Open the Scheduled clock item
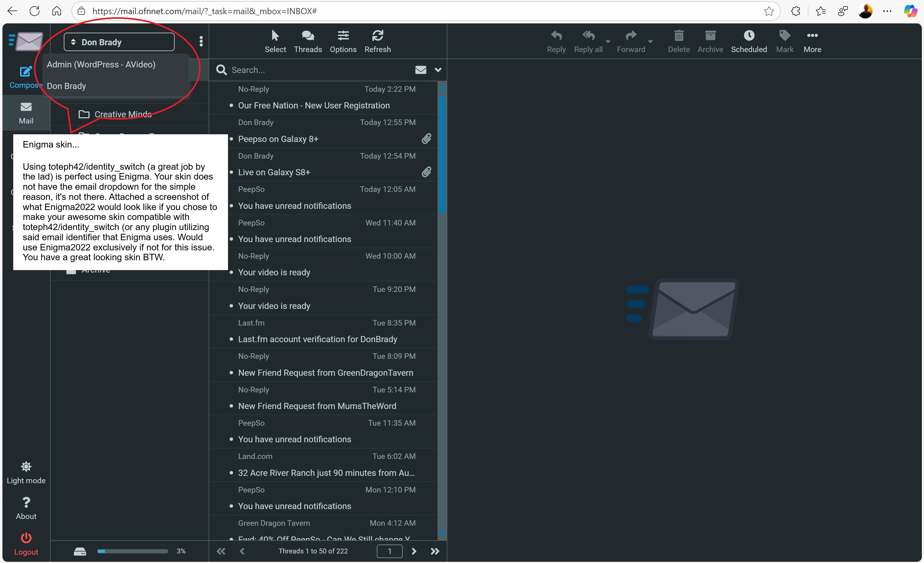This screenshot has height=563, width=924. [749, 41]
